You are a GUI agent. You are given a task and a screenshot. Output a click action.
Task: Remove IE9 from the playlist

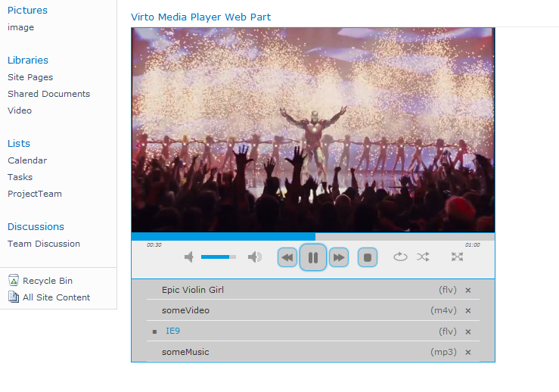pos(468,331)
